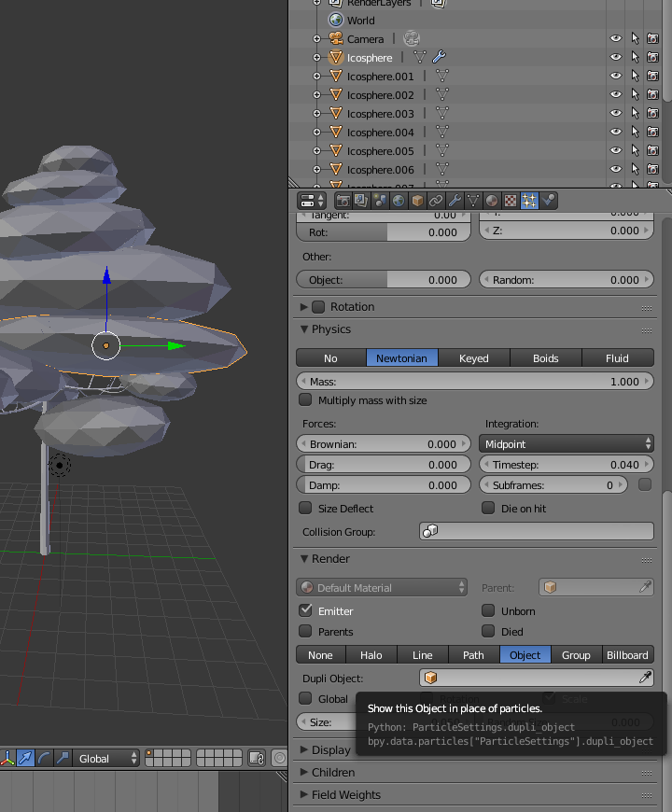Viewport: 672px width, 812px height.
Task: Set render type to Group
Action: click(576, 654)
